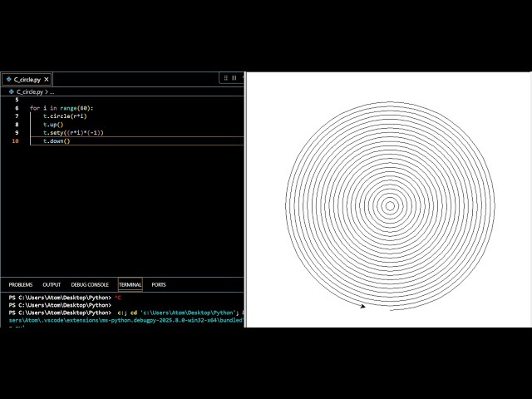Click the t.down() code line

(x=57, y=141)
